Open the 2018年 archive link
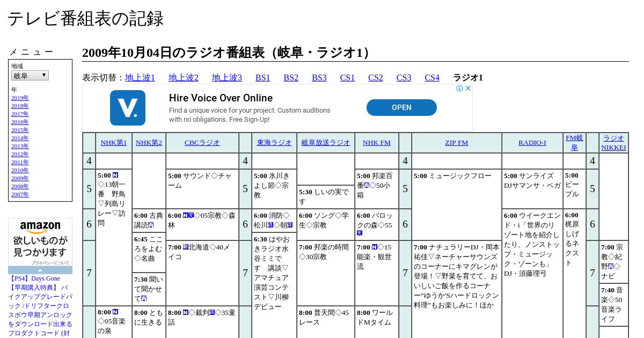 tap(20, 106)
